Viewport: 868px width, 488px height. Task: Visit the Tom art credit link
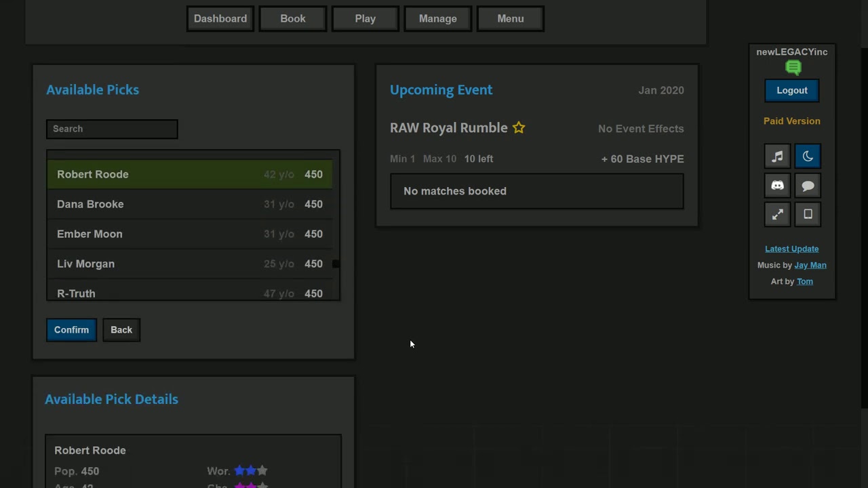click(805, 281)
